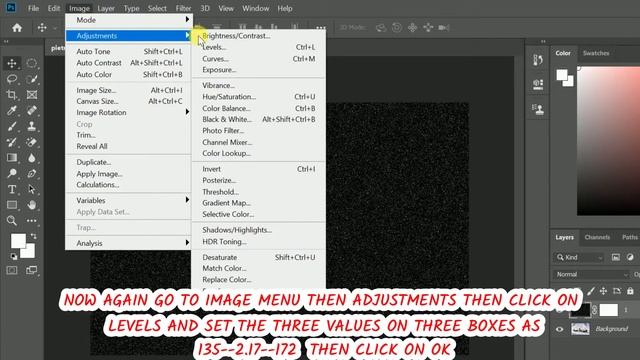Expand the Image Rotation submenu

(129, 112)
